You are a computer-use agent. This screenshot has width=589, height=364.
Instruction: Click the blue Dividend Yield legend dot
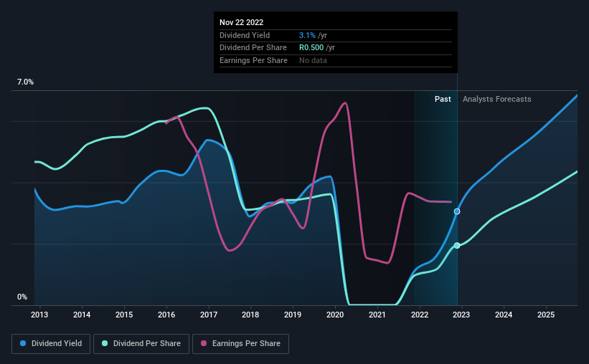click(23, 343)
